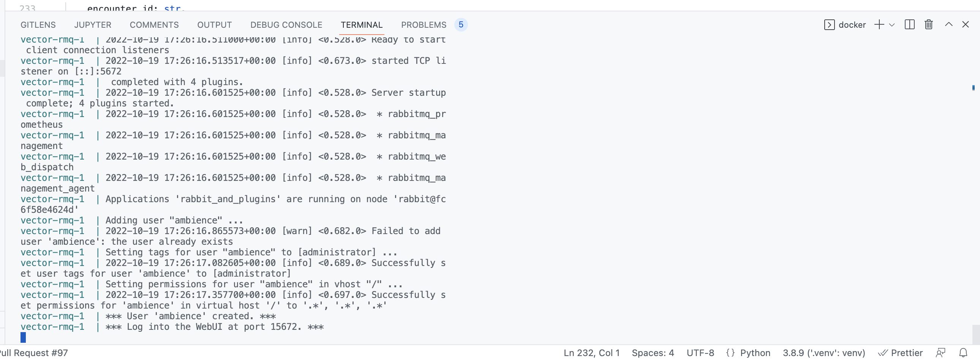
Task: Click Ln 232, Col 1 to go to line
Action: click(591, 353)
